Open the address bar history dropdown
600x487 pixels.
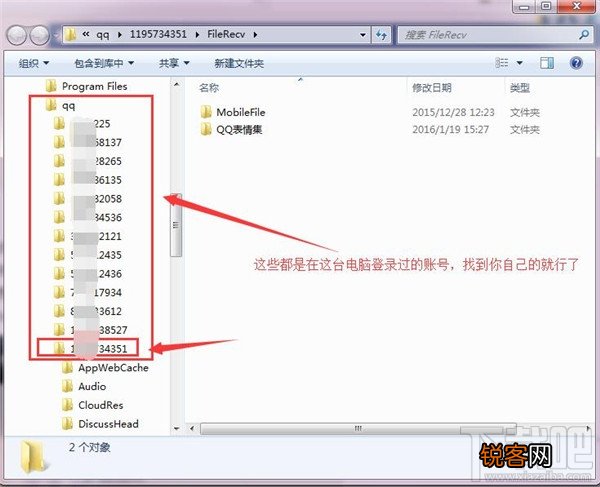click(x=362, y=35)
